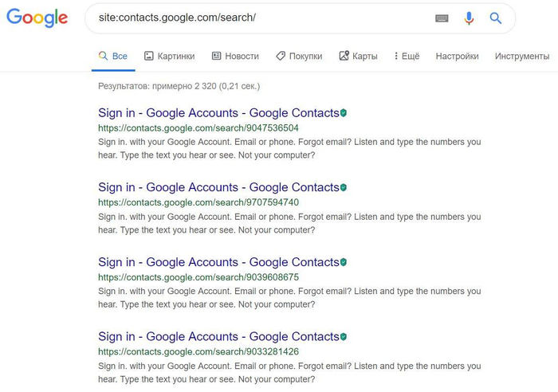The image size is (558, 392).
Task: Open first Sign in result title link
Action: 218,113
